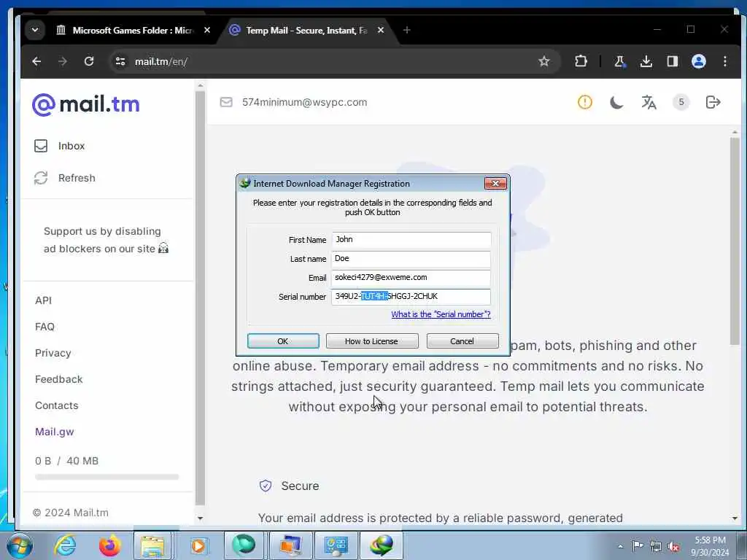
Task: Open the API link
Action: coord(43,300)
